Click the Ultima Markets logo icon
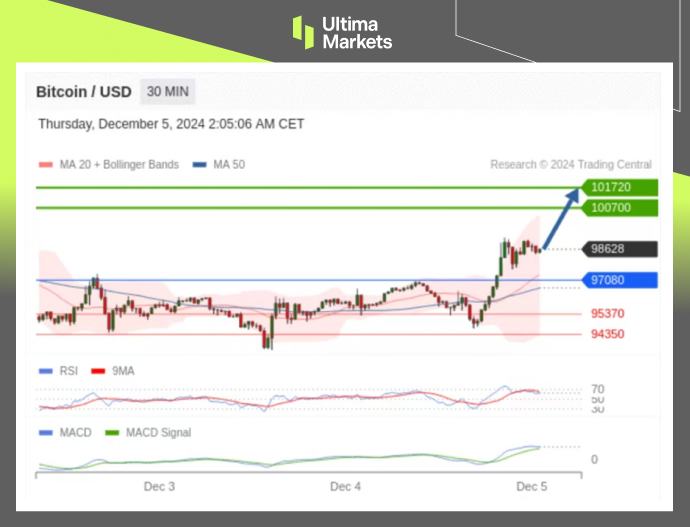690x527 pixels. 303,31
